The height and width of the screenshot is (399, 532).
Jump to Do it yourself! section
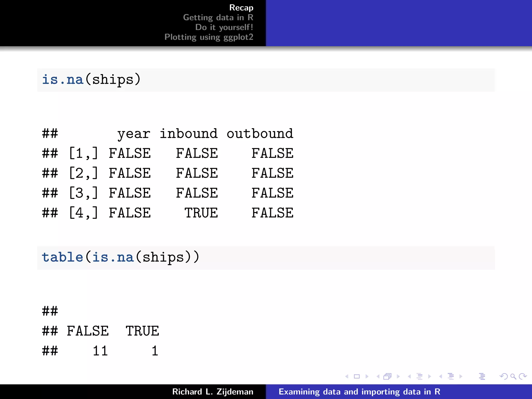click(224, 27)
